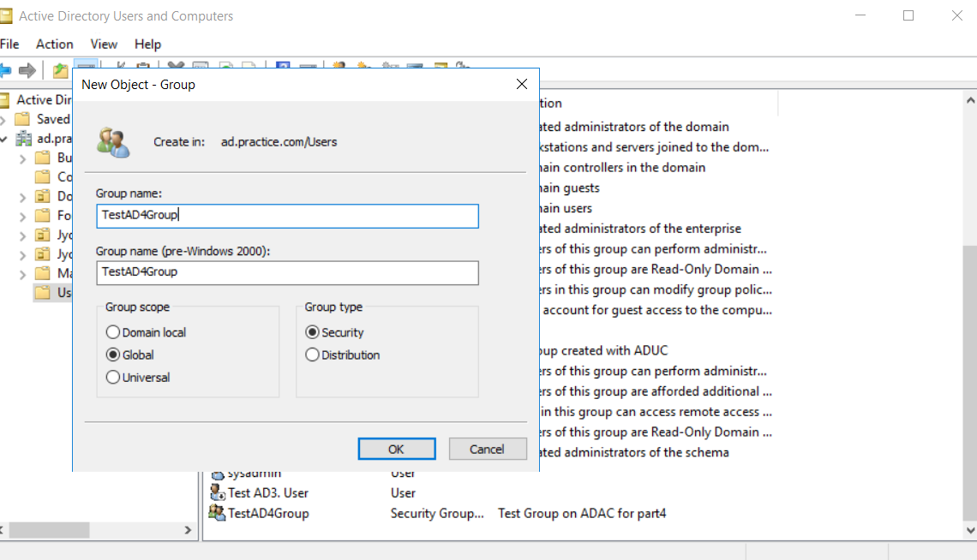Click 'up created with ADUC' description
Screen dimensions: 977x560
tap(604, 350)
